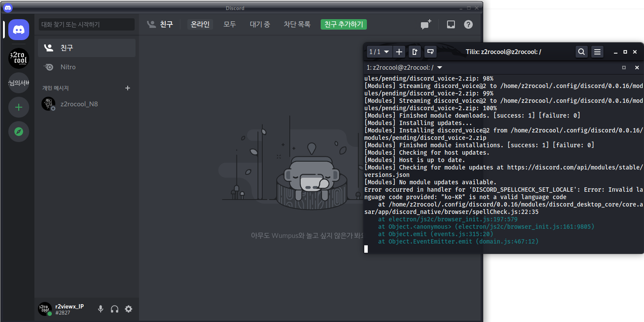Open Discord help question mark icon
The height and width of the screenshot is (322, 644).
click(x=468, y=24)
